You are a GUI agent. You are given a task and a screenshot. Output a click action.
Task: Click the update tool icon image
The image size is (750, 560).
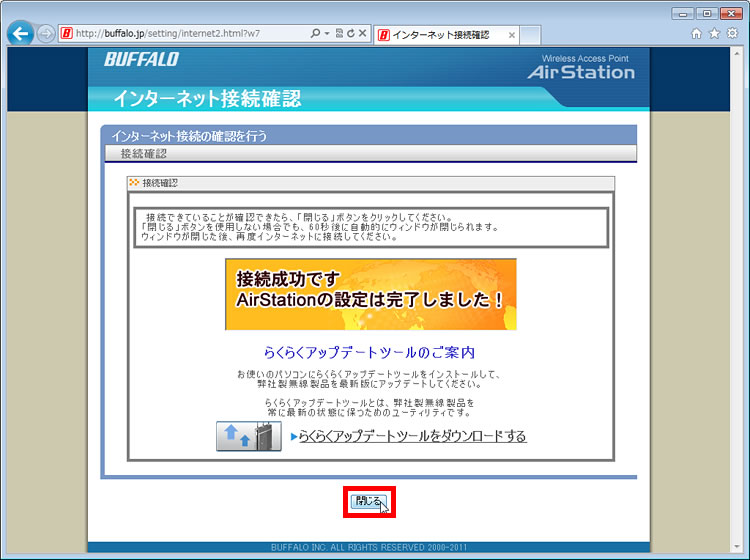[x=249, y=436]
